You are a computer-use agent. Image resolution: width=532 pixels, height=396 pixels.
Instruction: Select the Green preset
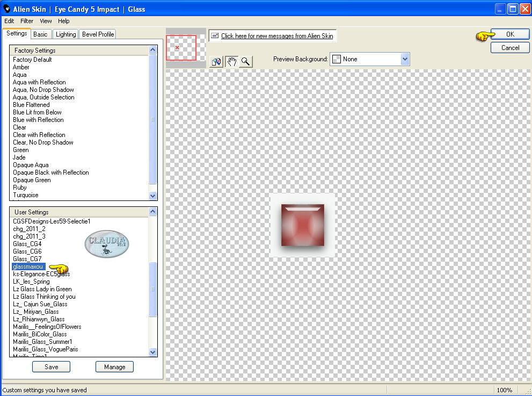click(x=21, y=150)
